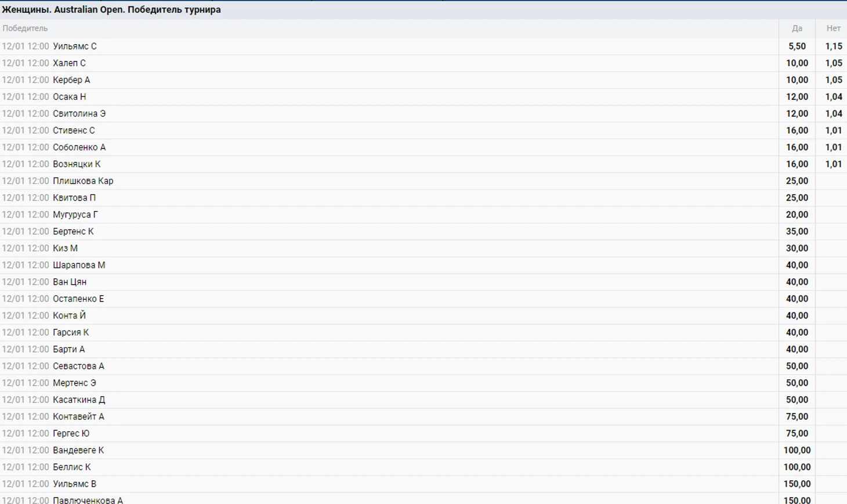Select the 5,50 Да odds for Уильямс С
The width and height of the screenshot is (847, 504).
[797, 46]
